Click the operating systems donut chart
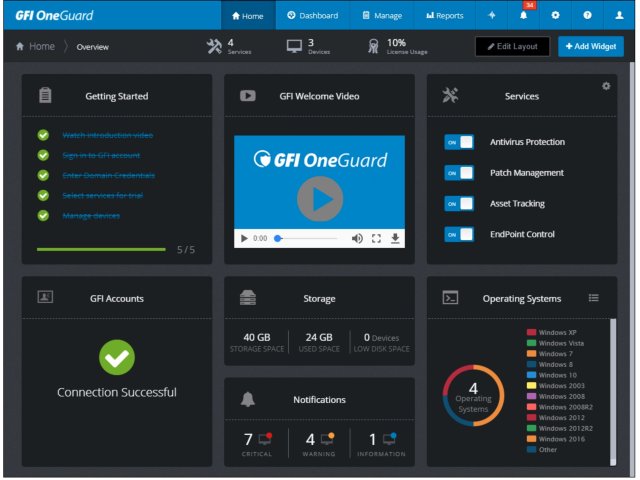Viewport: 640px width, 480px height. click(x=473, y=396)
